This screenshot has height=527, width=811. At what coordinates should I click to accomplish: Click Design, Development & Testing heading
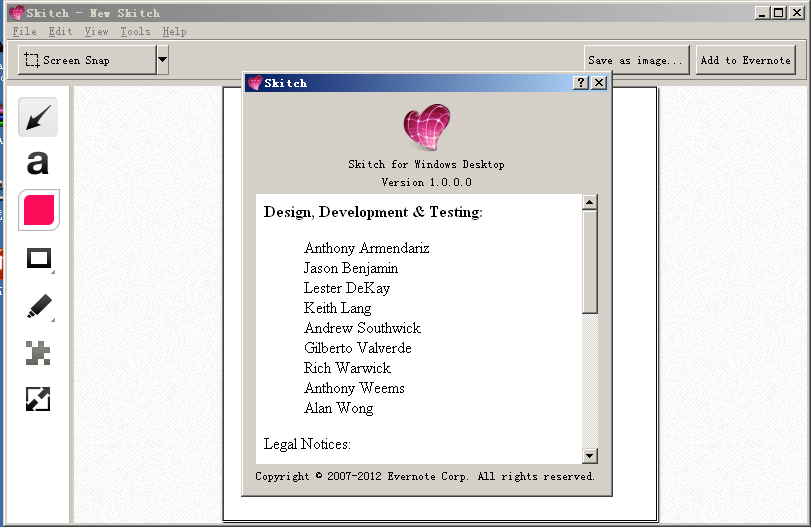click(x=373, y=212)
